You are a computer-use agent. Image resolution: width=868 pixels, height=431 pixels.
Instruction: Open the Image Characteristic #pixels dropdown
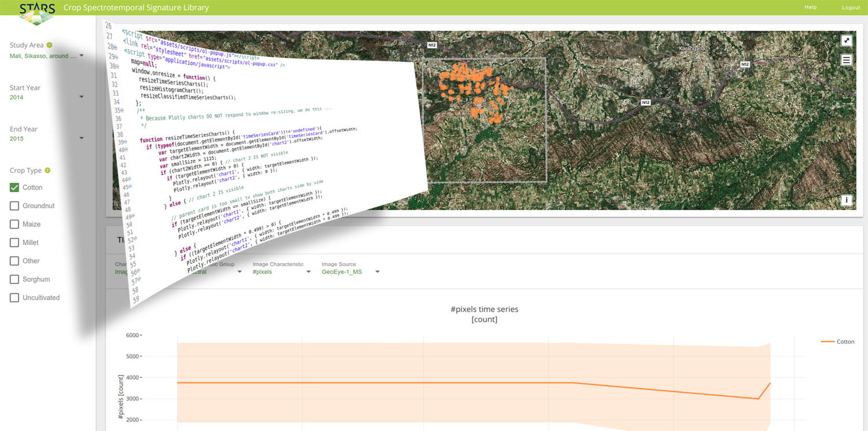pos(308,271)
